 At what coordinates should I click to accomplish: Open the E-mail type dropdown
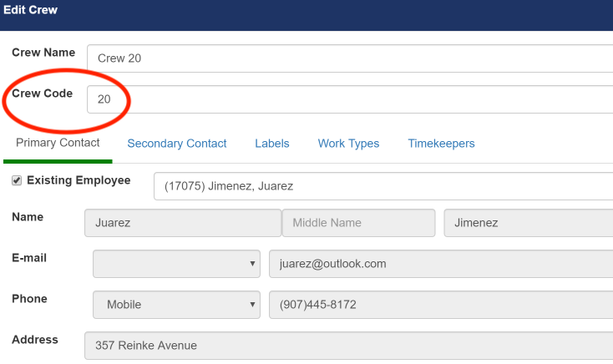(x=176, y=264)
